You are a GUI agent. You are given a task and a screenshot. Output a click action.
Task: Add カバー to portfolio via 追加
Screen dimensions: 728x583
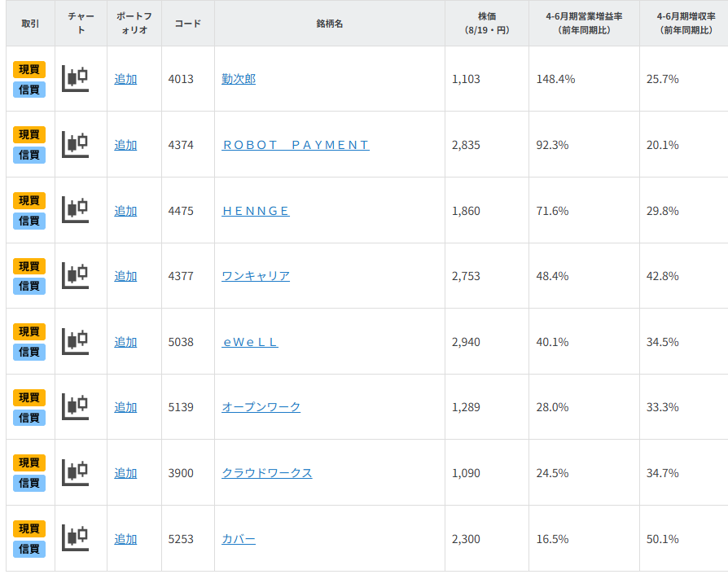pyautogui.click(x=125, y=539)
